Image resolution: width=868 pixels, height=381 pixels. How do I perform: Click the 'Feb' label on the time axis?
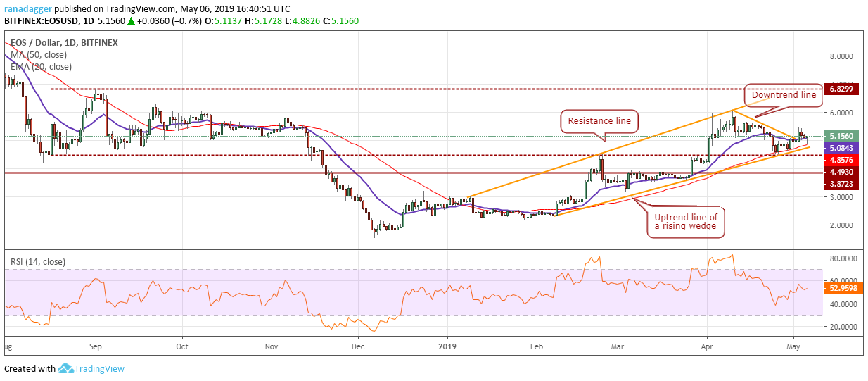click(537, 346)
